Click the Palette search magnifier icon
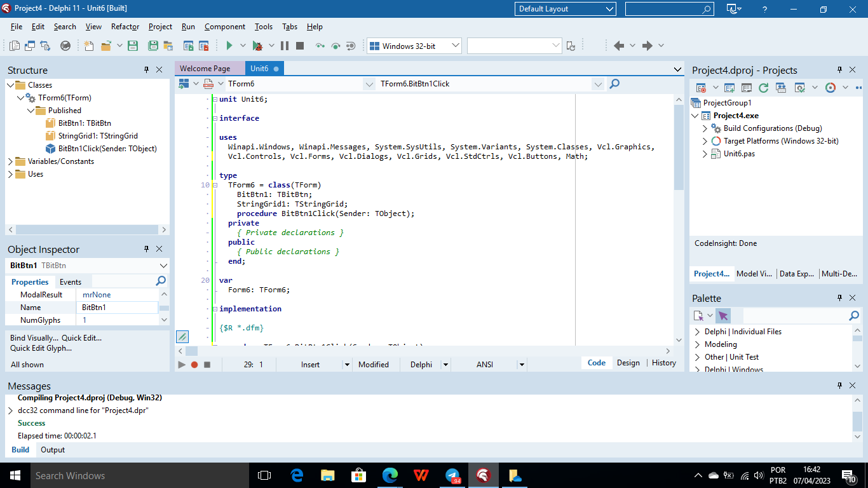 click(855, 316)
